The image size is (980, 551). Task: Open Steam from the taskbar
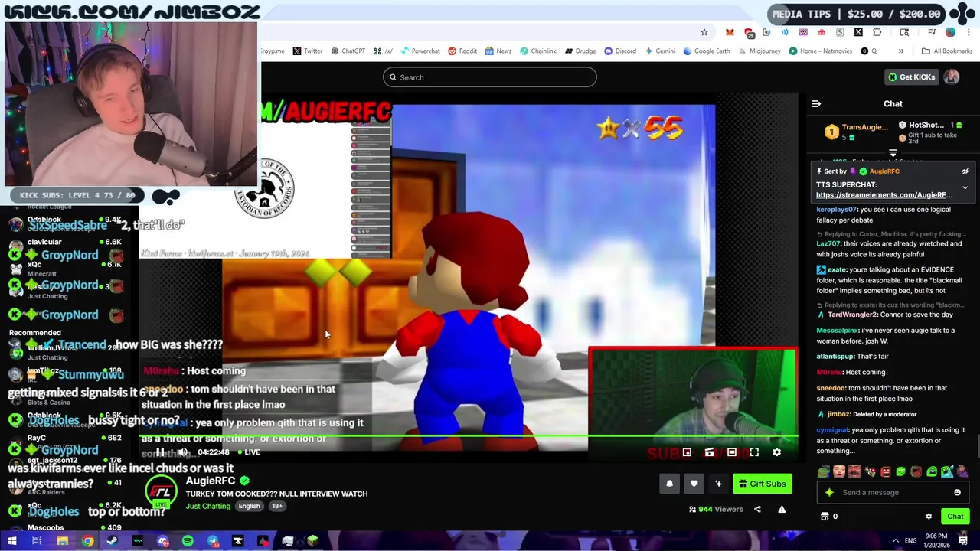[x=113, y=541]
